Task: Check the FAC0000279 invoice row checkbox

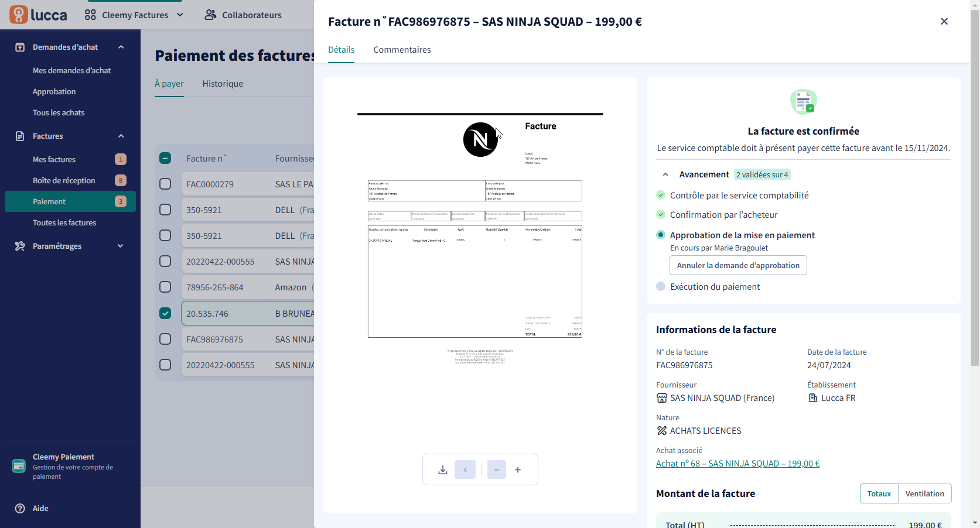Action: pyautogui.click(x=165, y=184)
